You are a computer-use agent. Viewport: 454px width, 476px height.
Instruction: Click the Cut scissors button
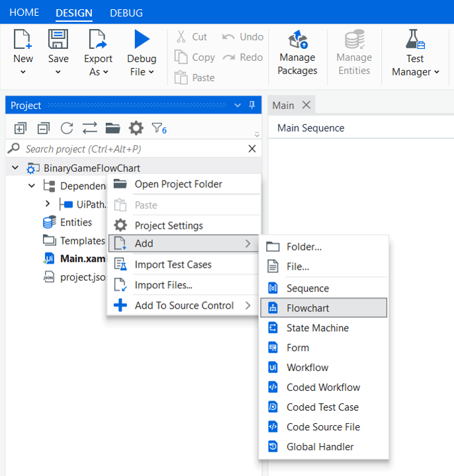click(191, 37)
